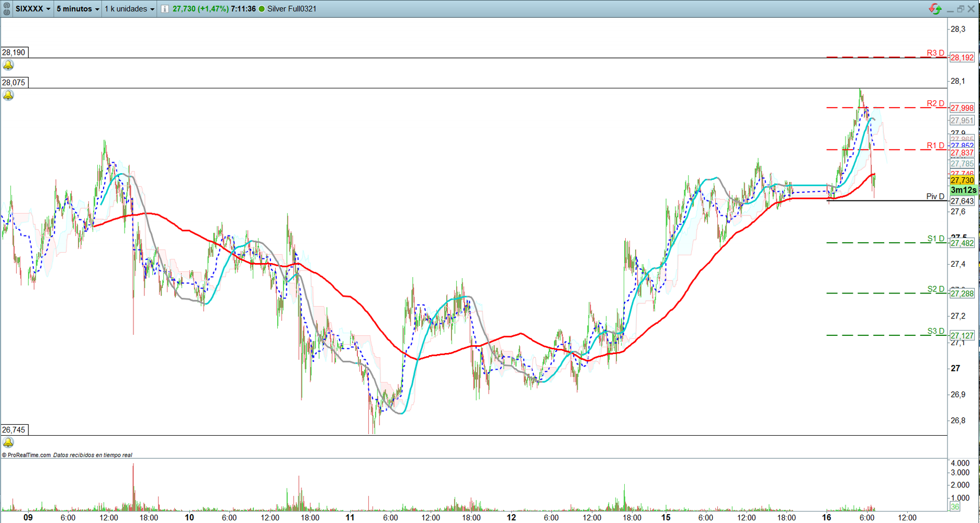Click the volume value tag 36
Screen dimensions: 980x523
point(955,507)
